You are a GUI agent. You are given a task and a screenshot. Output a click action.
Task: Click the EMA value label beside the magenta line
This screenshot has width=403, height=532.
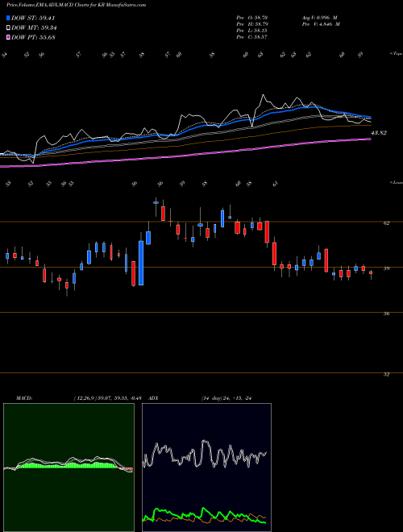tap(379, 133)
